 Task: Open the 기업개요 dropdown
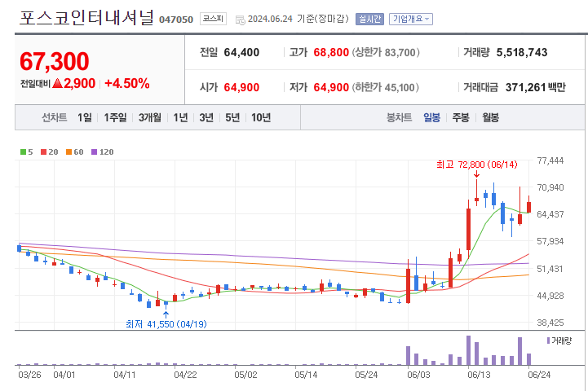tap(411, 19)
